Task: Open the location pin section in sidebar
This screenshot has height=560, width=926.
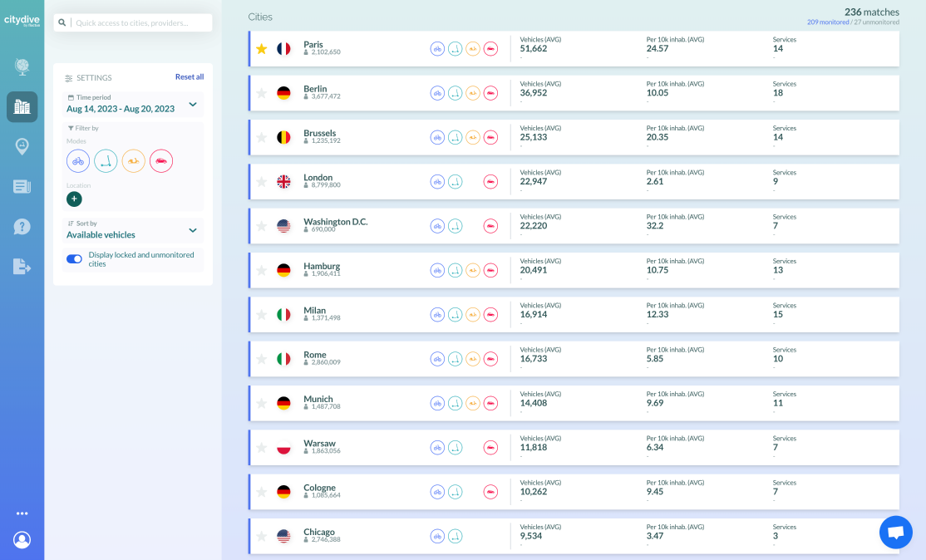Action: coord(22,146)
